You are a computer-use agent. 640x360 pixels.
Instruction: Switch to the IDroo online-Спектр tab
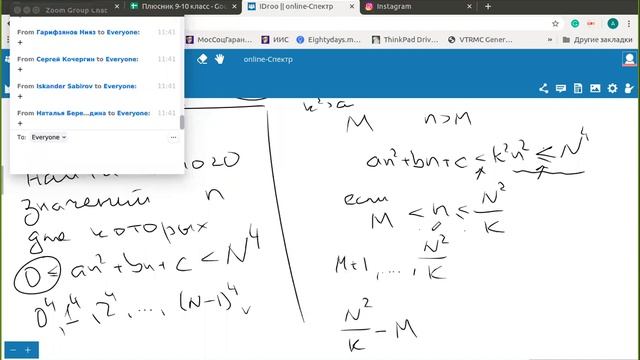tap(302, 7)
